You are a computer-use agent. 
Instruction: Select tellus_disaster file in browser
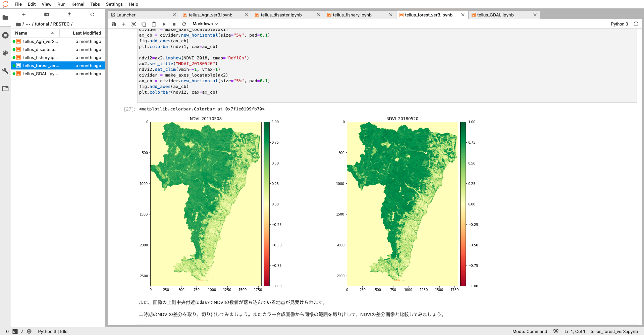coord(58,49)
